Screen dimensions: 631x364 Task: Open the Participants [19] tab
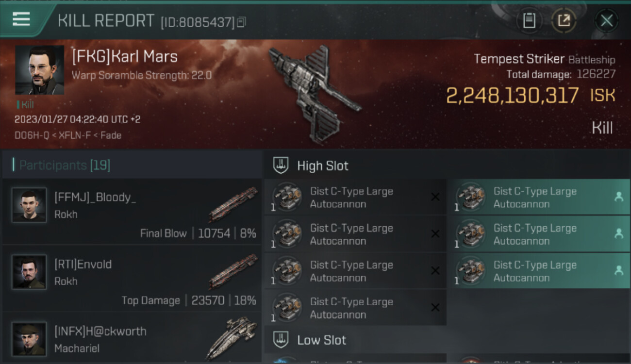click(65, 165)
